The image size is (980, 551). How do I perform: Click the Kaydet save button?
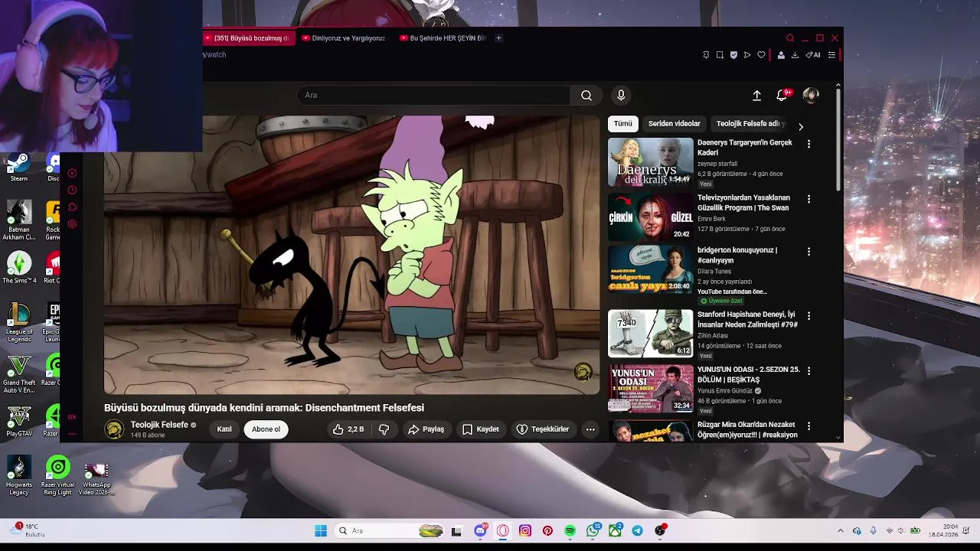pos(481,429)
